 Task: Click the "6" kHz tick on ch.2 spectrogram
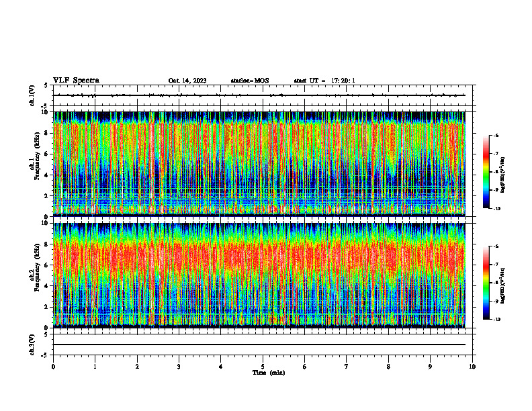point(47,265)
